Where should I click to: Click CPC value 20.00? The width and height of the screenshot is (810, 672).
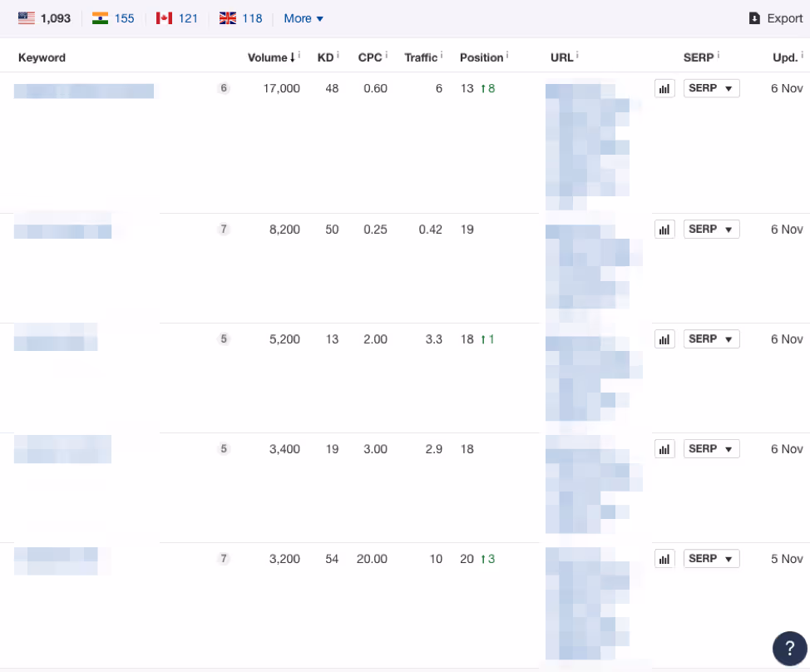[372, 559]
